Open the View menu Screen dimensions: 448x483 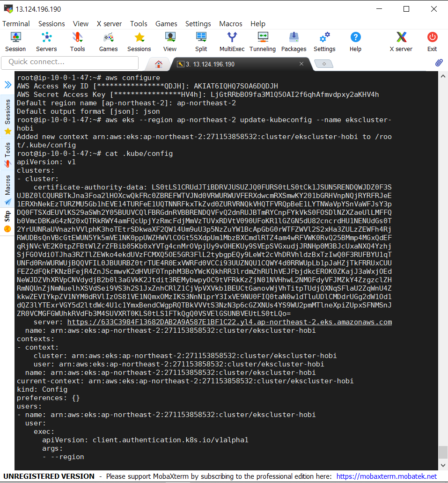tap(81, 24)
